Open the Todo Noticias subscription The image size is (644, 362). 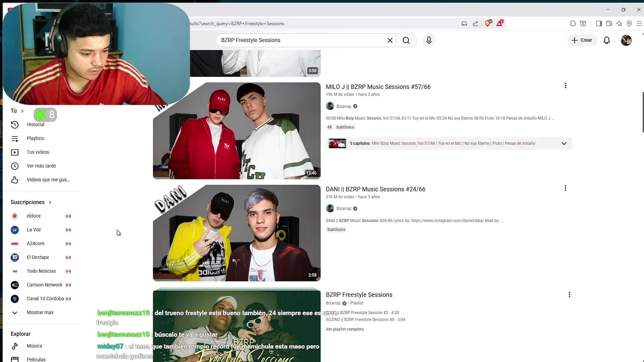40,271
